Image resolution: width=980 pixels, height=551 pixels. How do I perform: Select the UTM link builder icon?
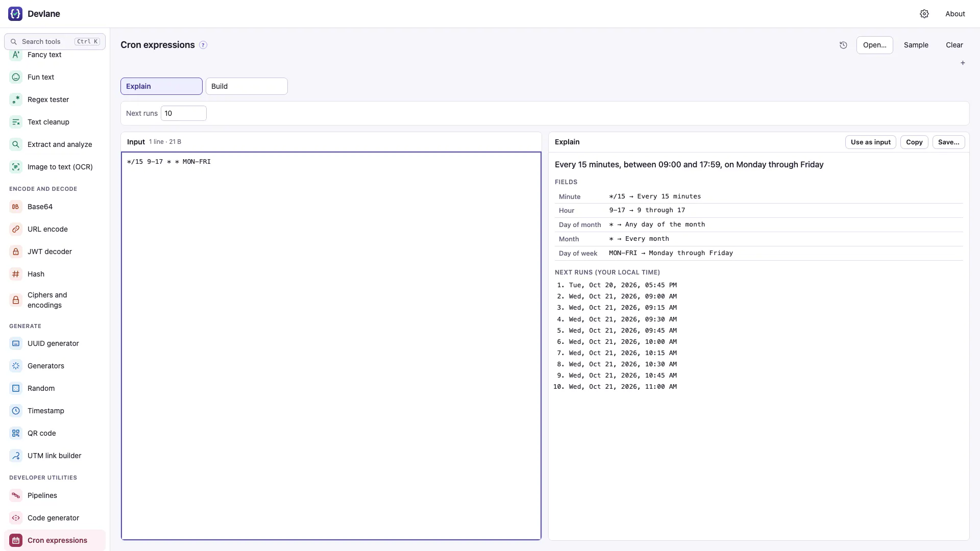(16, 456)
